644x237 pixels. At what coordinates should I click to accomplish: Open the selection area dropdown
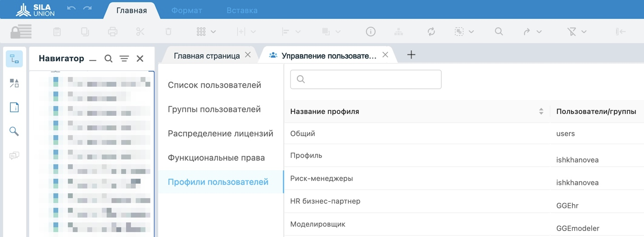(464, 32)
